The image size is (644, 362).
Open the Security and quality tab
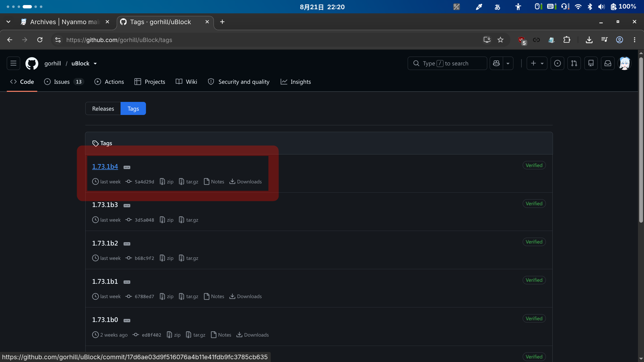239,82
